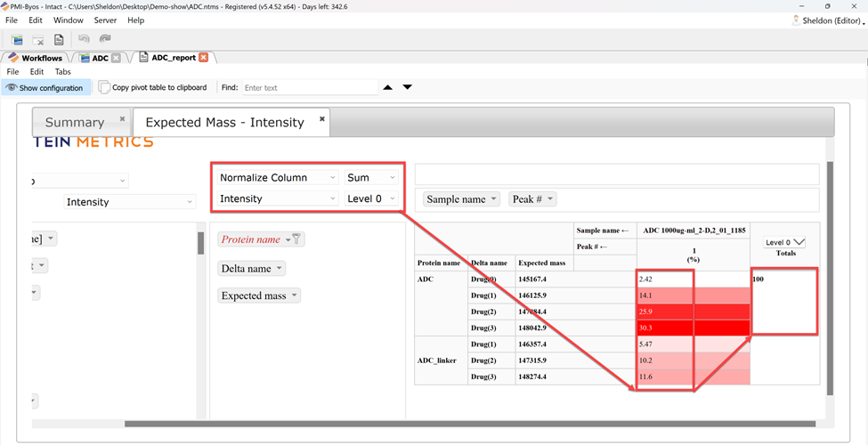
Task: Open the Server menu
Action: (105, 20)
